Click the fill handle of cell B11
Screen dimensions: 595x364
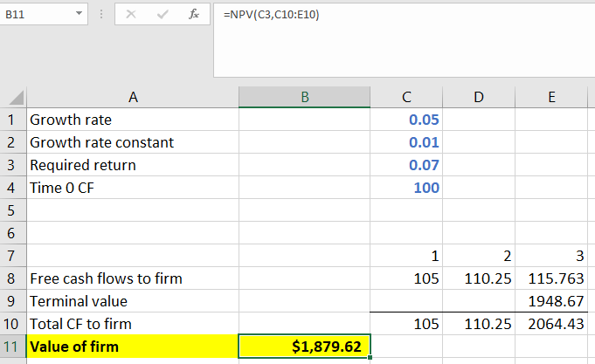(x=370, y=357)
